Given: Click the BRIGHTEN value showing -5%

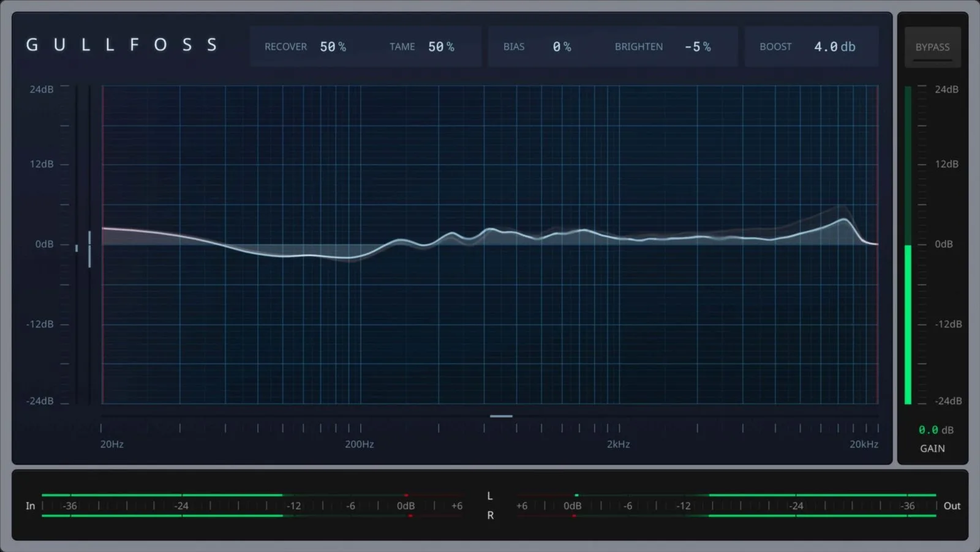Looking at the screenshot, I should click(x=698, y=47).
